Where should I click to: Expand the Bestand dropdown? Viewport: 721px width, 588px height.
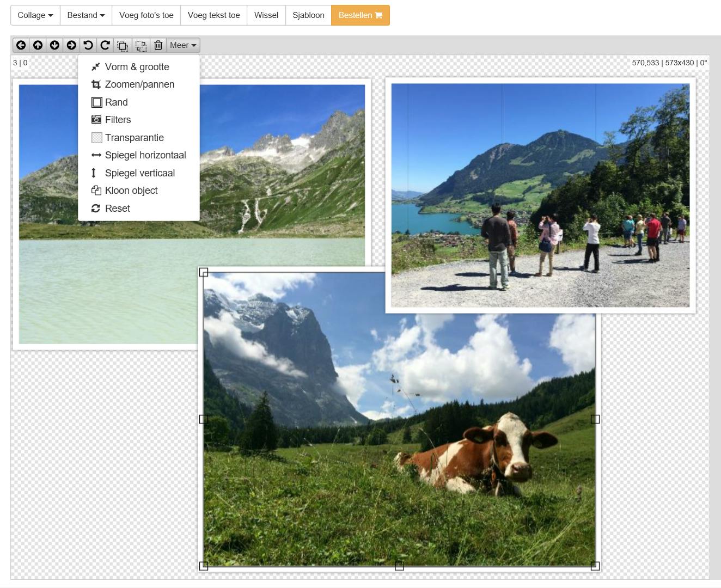(x=86, y=15)
